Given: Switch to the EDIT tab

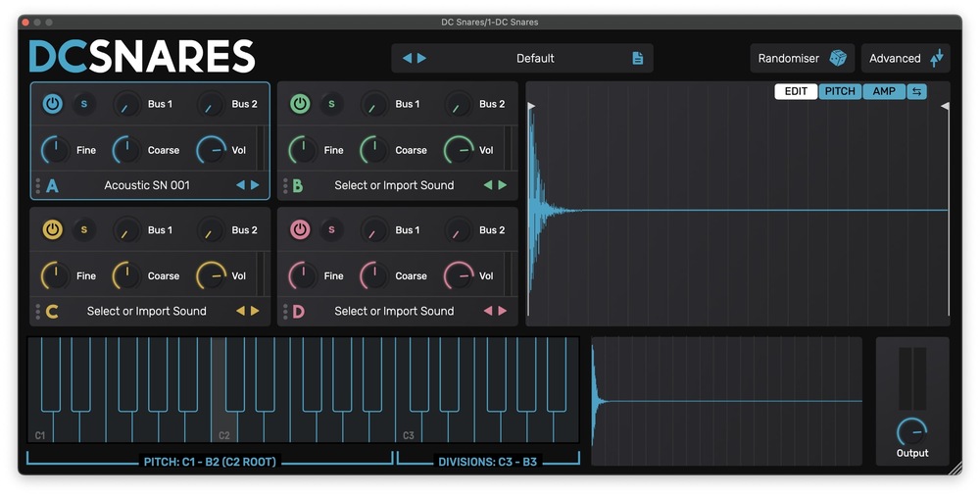Looking at the screenshot, I should [x=796, y=91].
